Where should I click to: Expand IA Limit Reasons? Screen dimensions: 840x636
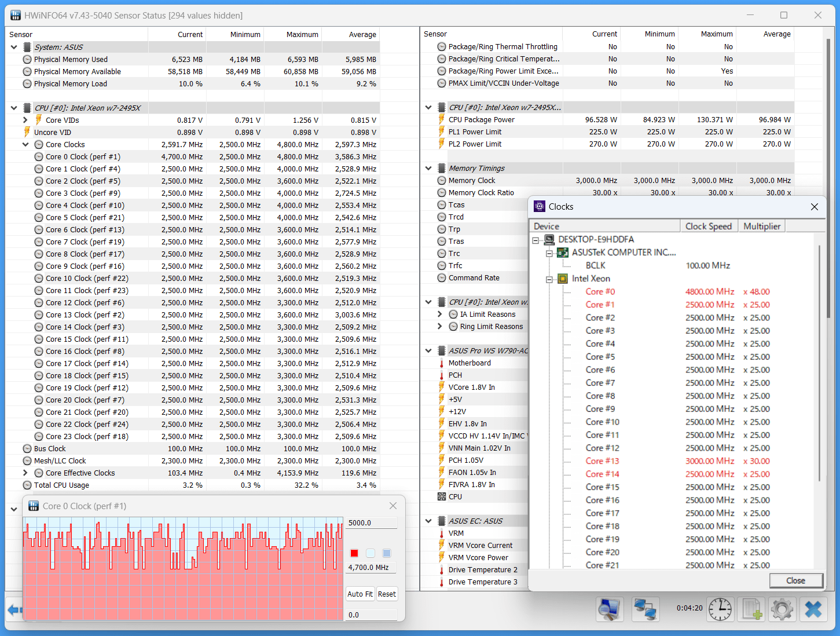point(440,314)
